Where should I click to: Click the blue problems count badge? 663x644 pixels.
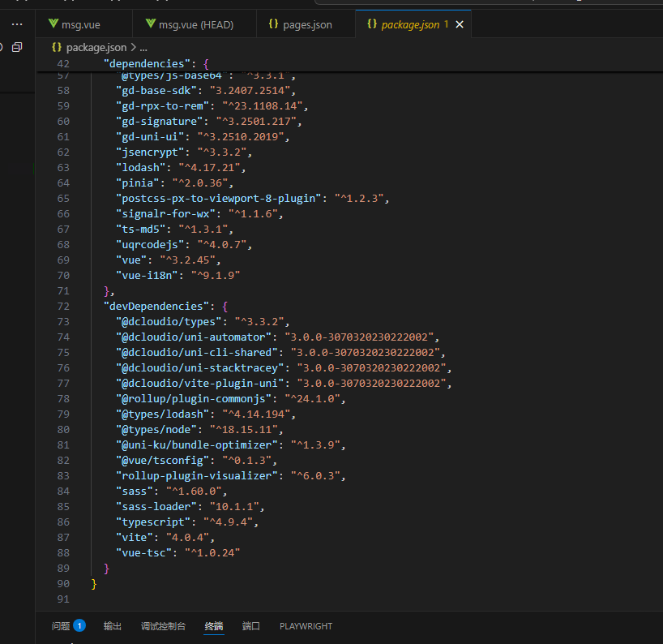pos(79,625)
